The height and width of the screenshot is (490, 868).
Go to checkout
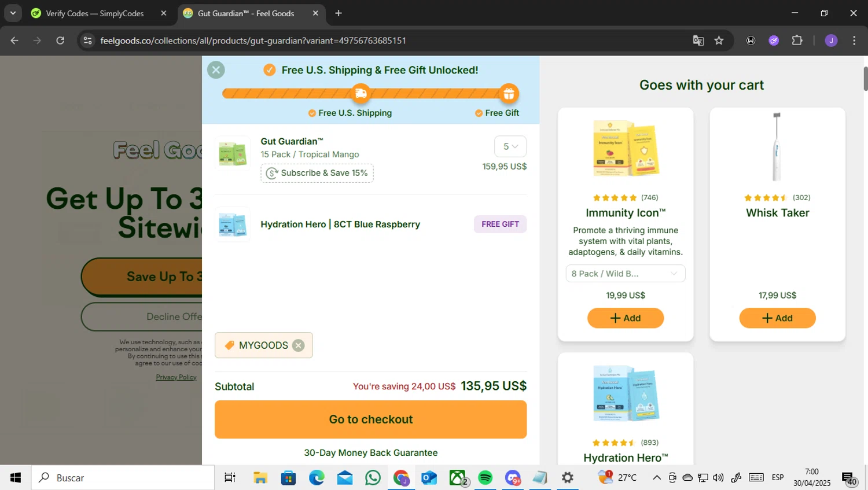point(370,419)
